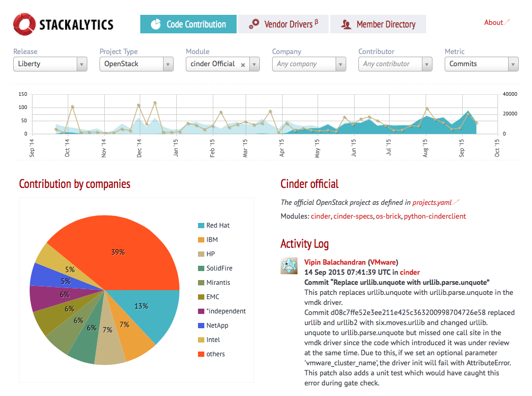
Task: Toggle the Red Hat legend entry
Action: (218, 226)
